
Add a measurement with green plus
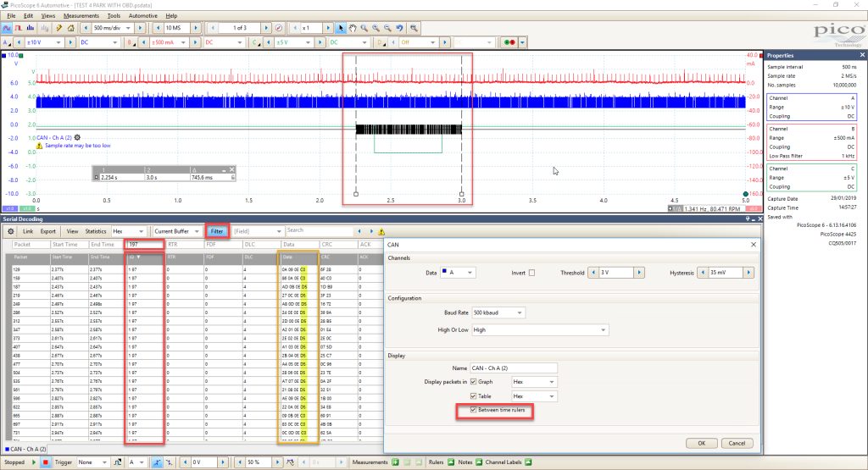395,462
